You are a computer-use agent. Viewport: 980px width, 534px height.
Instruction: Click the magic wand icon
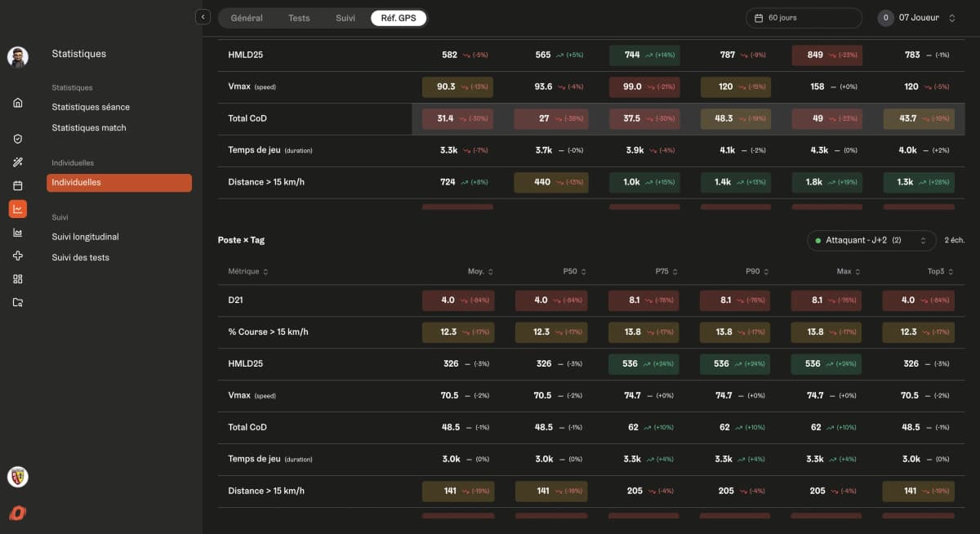pos(18,162)
